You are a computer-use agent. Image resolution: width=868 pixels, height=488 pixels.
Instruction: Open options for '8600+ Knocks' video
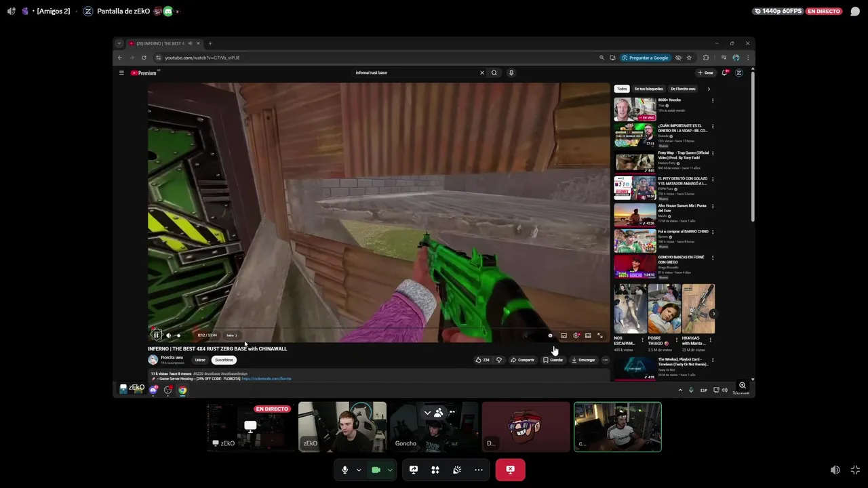coord(713,100)
